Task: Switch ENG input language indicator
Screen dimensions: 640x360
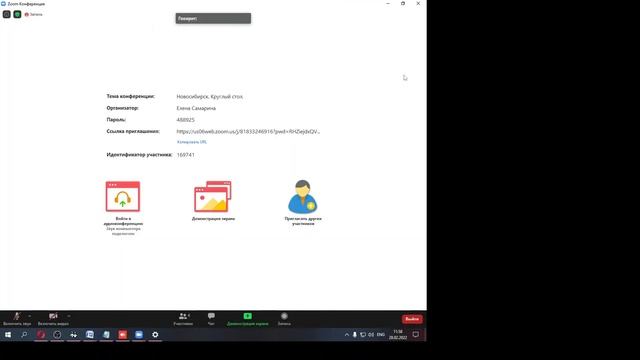Action: (381, 335)
